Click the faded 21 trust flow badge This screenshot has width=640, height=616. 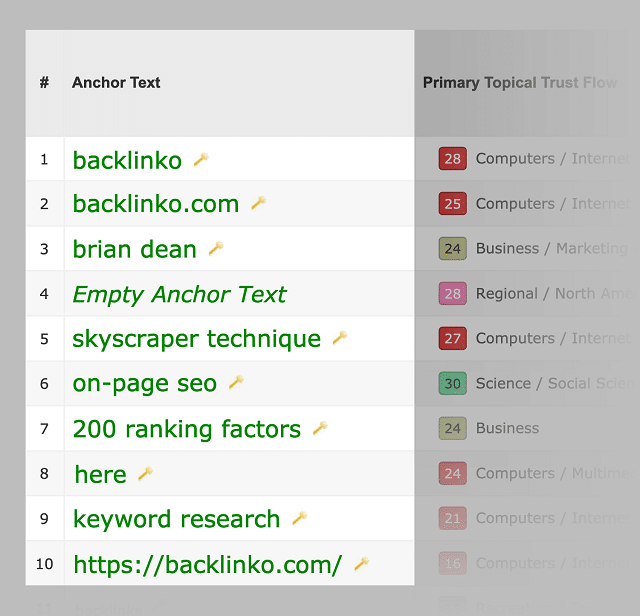tap(453, 518)
